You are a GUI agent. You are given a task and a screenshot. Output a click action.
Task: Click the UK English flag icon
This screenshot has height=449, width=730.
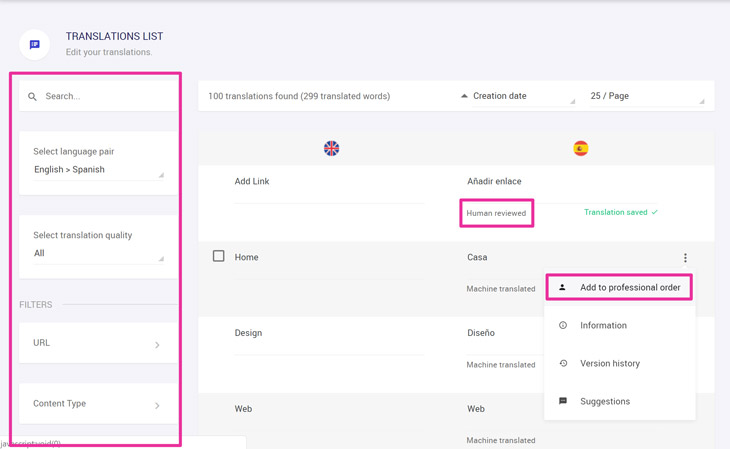(331, 149)
